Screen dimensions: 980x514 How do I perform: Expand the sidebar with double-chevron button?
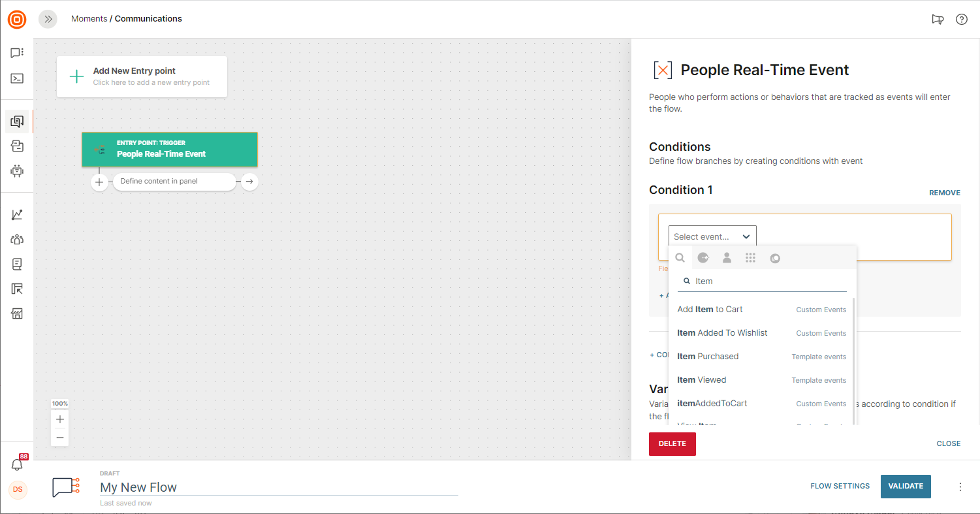click(48, 19)
